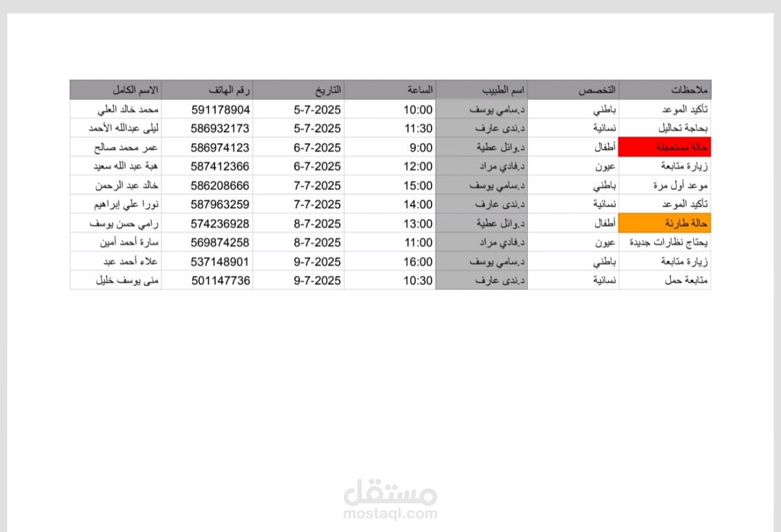Click زيارة متابعة in the 12:00 row

coord(685,166)
